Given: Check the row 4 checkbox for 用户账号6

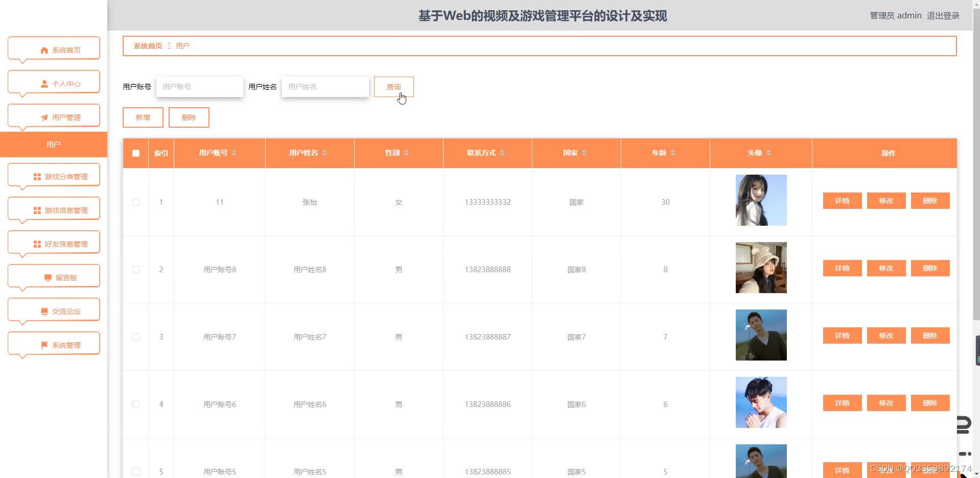Looking at the screenshot, I should pos(136,404).
